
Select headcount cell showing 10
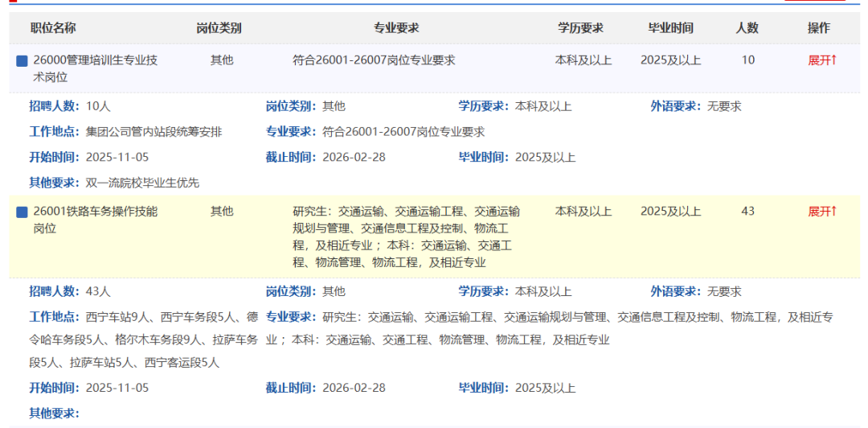pos(748,60)
